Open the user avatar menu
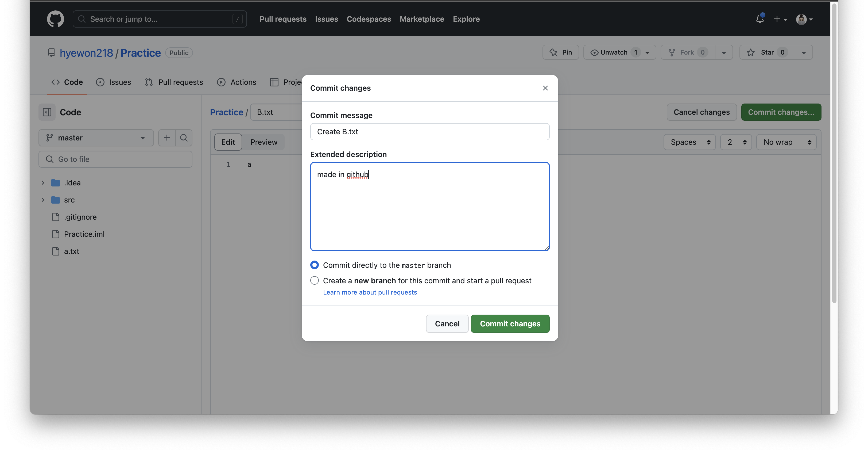 click(804, 19)
